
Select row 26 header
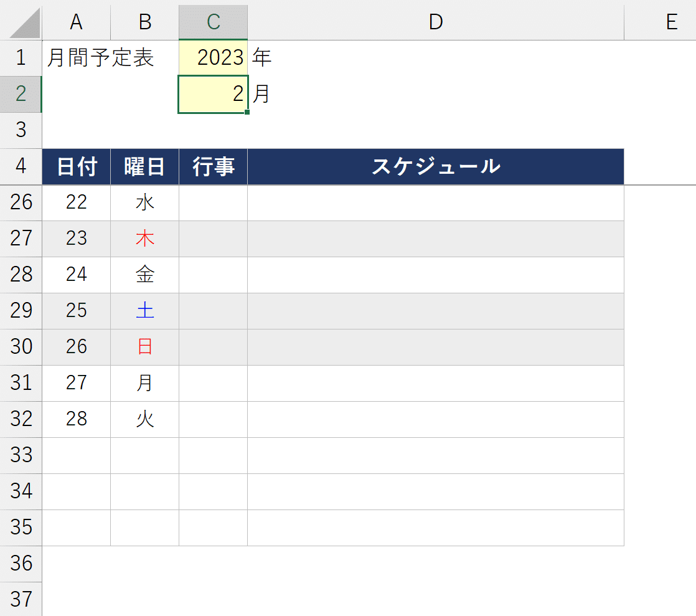pos(21,202)
